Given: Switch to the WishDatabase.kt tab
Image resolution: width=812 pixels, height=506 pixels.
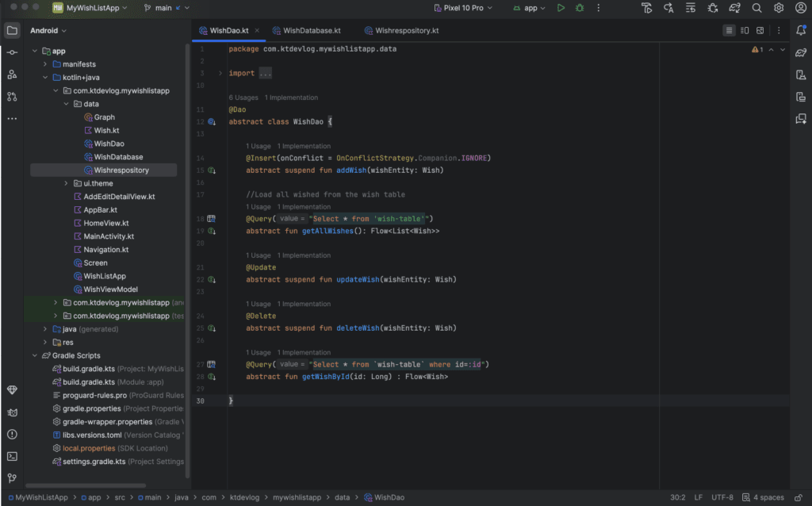Looking at the screenshot, I should 306,31.
